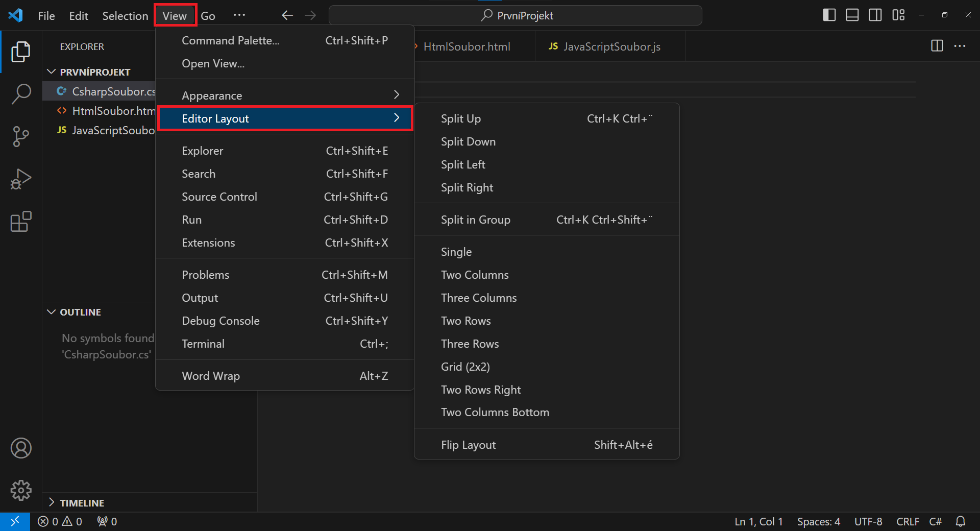The height and width of the screenshot is (531, 980).
Task: Click Flip Layout in the submenu
Action: [x=468, y=444]
